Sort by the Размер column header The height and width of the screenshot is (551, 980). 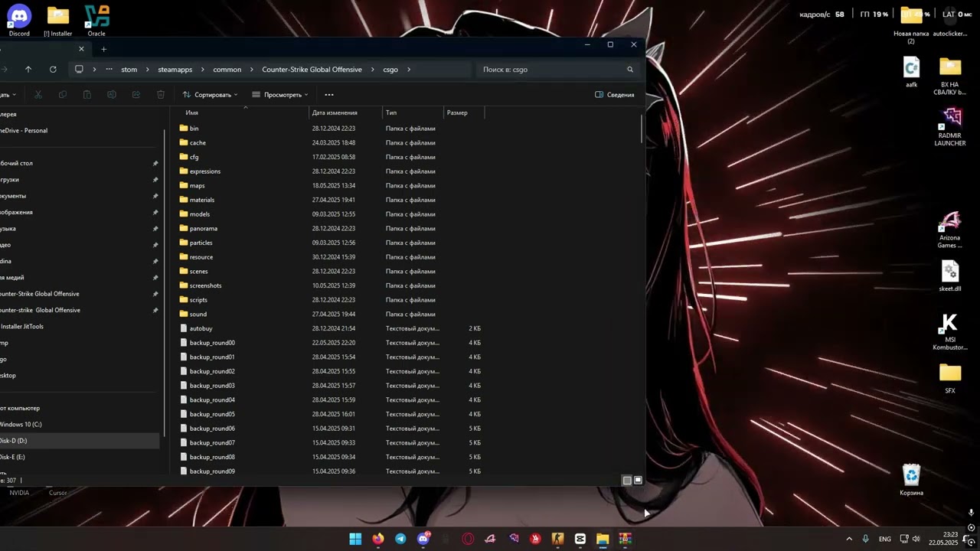(x=464, y=112)
